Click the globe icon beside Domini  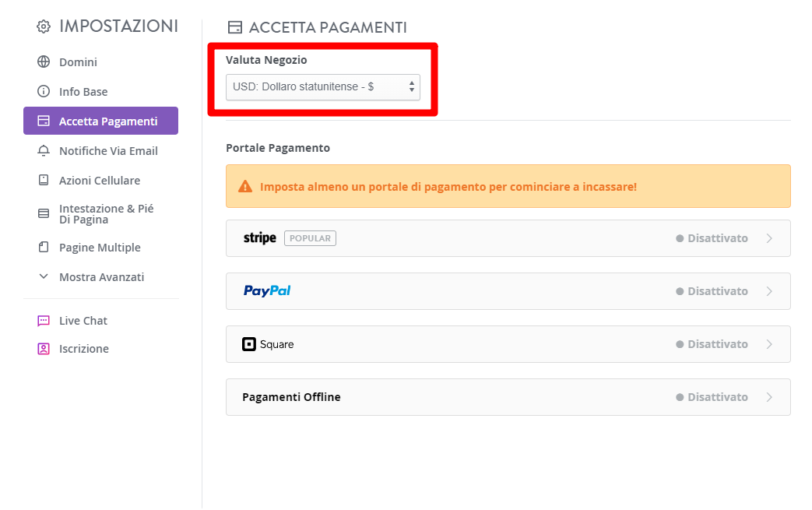(44, 62)
